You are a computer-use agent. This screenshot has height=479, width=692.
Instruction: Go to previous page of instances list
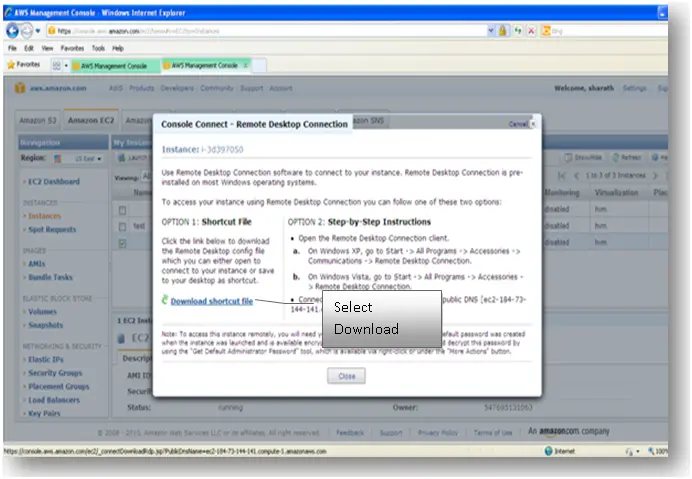pyautogui.click(x=576, y=176)
